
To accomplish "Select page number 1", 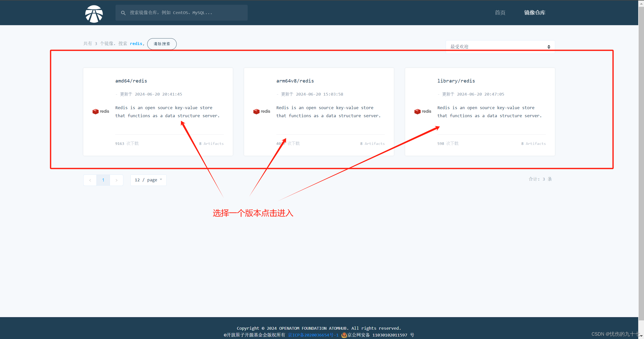I will (103, 180).
